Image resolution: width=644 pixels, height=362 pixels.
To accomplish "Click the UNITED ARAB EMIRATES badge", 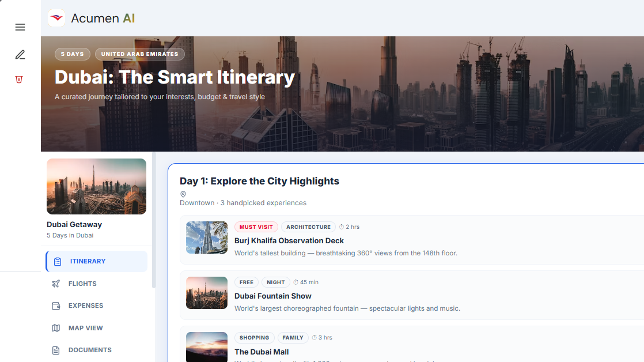I will click(139, 54).
